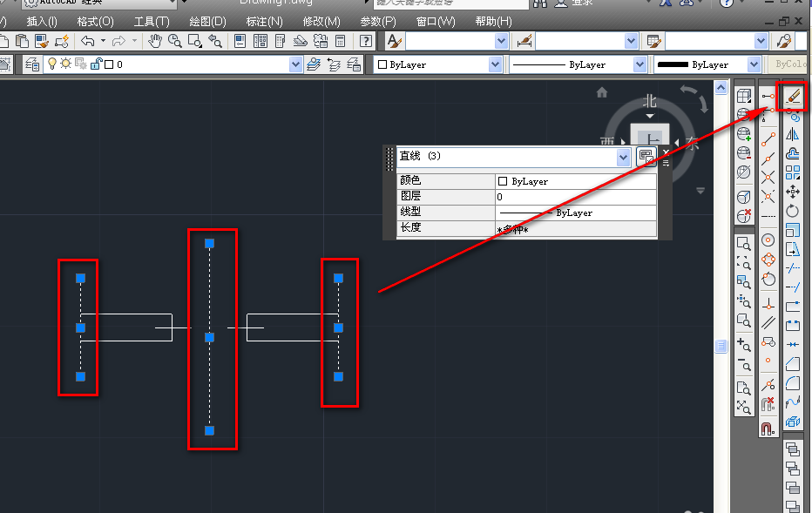Open the 修改(M) menu
Image resolution: width=812 pixels, height=513 pixels.
point(321,21)
